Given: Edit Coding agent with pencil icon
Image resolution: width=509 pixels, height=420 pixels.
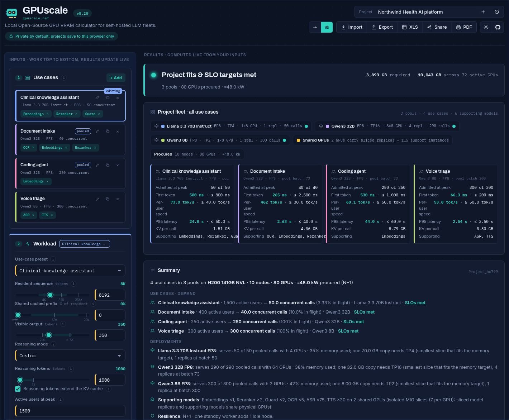Looking at the screenshot, I should click(97, 165).
